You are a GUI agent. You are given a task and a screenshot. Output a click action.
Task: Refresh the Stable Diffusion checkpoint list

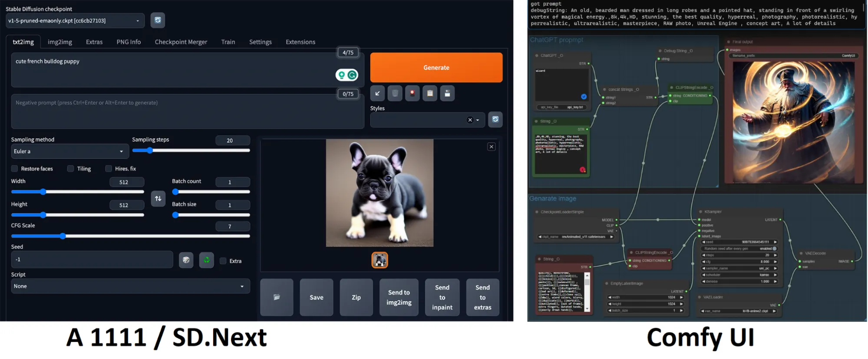tap(158, 20)
